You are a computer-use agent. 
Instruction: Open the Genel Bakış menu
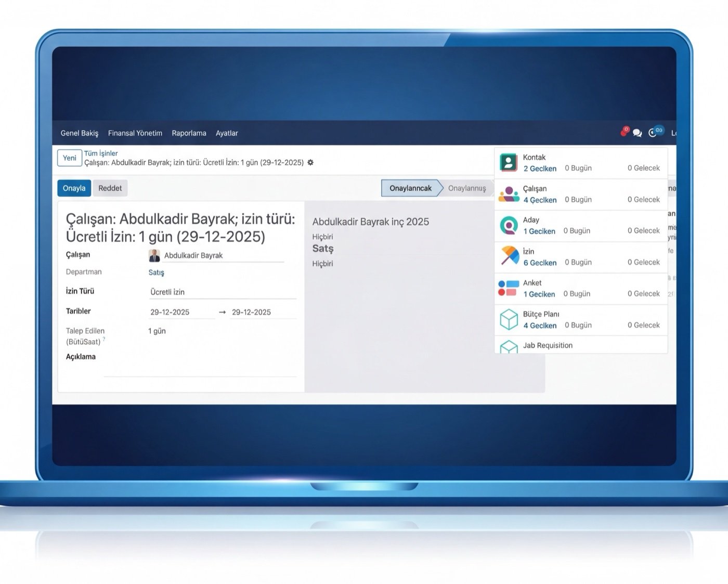80,133
